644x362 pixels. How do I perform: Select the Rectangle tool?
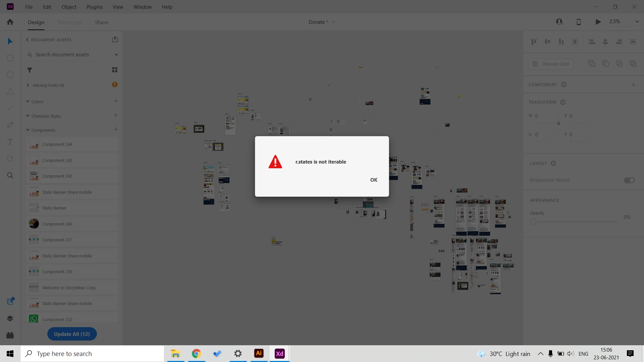(x=10, y=58)
